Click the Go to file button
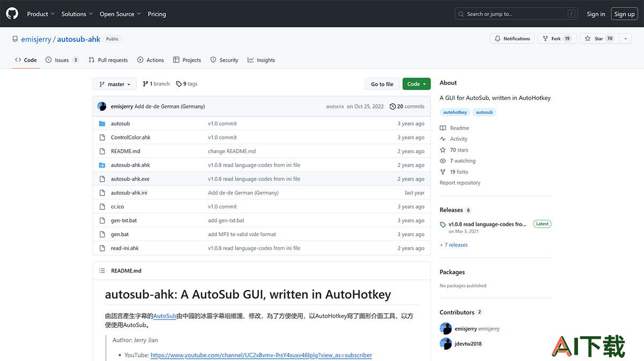Image resolution: width=644 pixels, height=361 pixels. (x=382, y=84)
